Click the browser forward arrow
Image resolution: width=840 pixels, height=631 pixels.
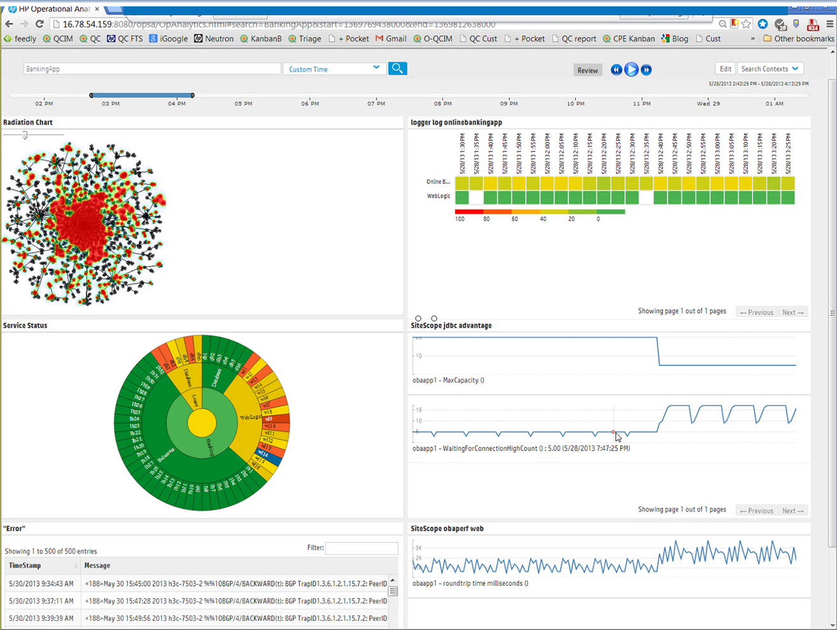coord(24,24)
